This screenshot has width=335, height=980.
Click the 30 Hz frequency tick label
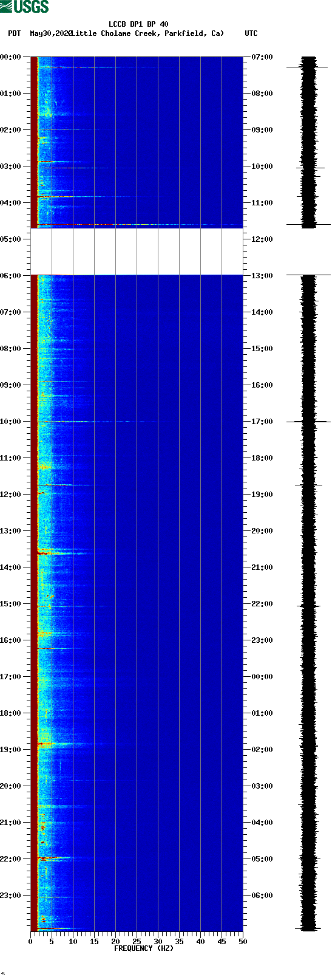158,942
